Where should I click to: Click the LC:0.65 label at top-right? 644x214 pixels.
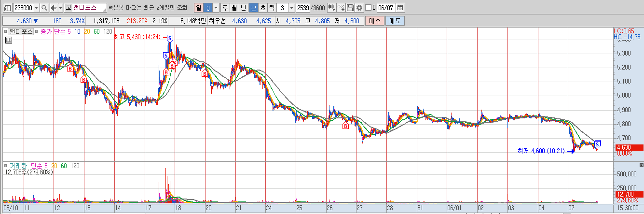click(x=625, y=30)
